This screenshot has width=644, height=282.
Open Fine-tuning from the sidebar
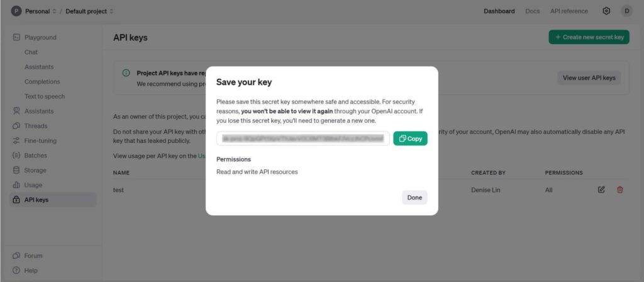[40, 141]
